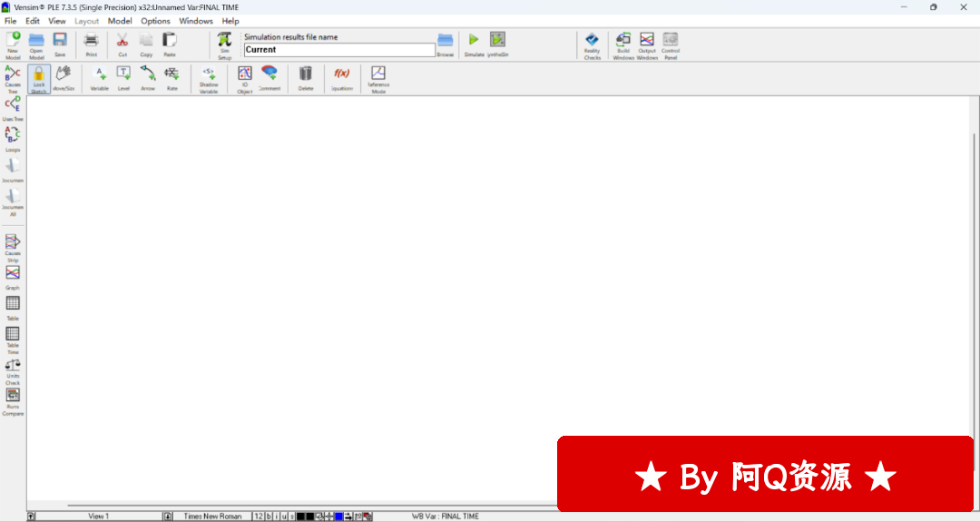Open Reality Checks
Image resolution: width=980 pixels, height=522 pixels.
(592, 45)
